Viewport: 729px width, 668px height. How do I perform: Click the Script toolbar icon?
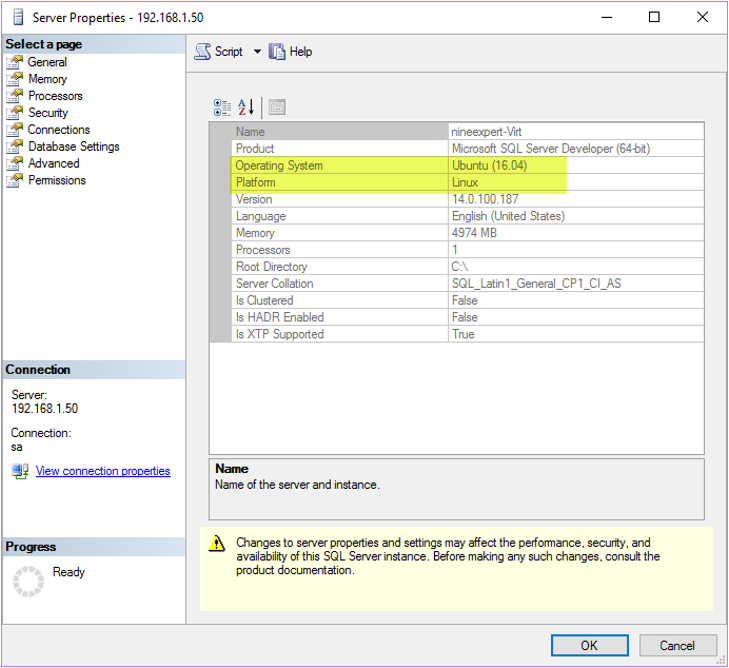pos(203,52)
